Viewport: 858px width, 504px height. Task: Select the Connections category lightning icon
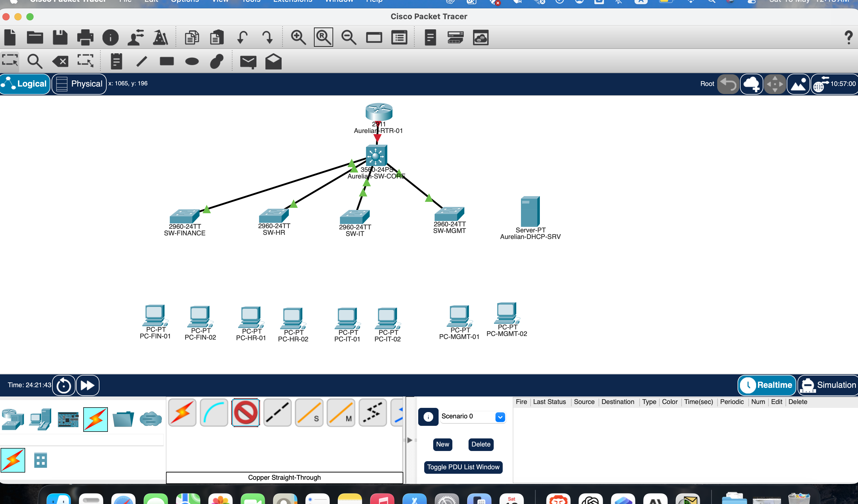95,419
